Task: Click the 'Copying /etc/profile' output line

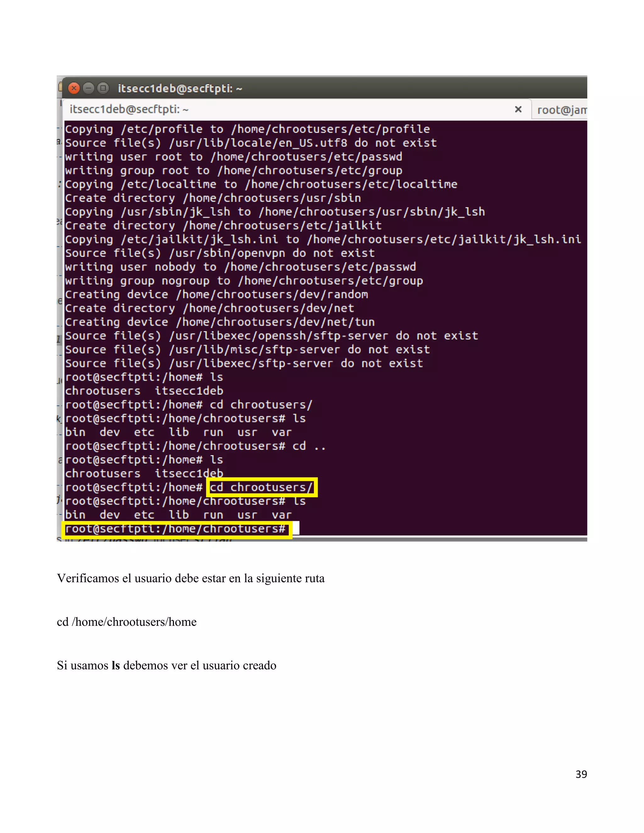Action: (x=247, y=129)
